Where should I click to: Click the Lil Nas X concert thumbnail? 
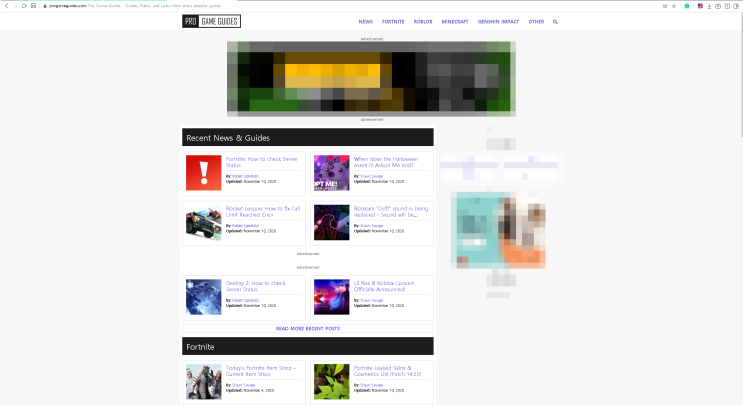pos(331,297)
